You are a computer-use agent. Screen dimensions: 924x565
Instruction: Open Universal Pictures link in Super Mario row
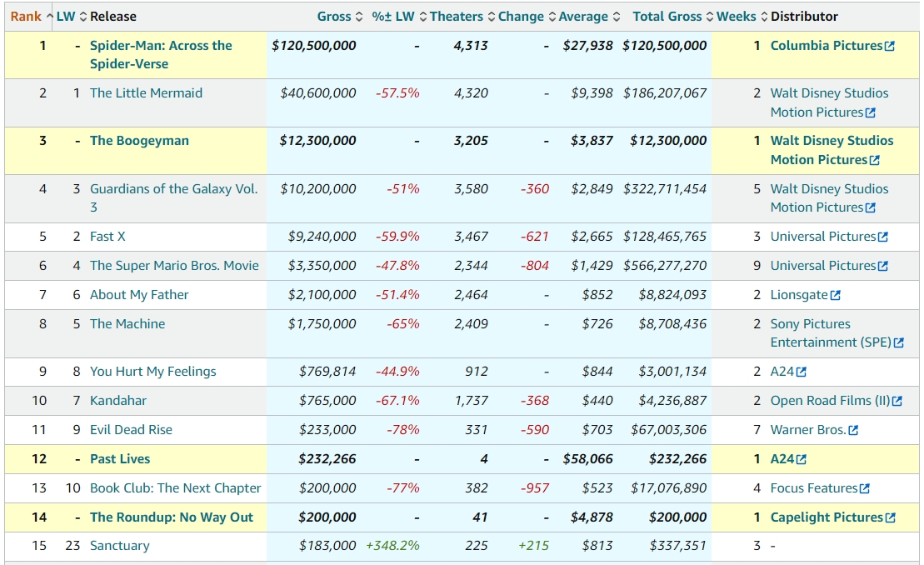823,266
